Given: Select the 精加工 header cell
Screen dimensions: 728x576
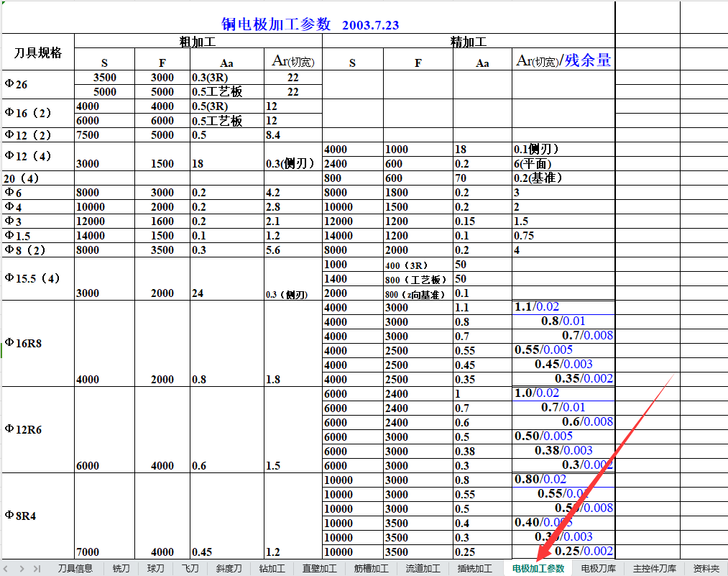Looking at the screenshot, I should pyautogui.click(x=469, y=41).
